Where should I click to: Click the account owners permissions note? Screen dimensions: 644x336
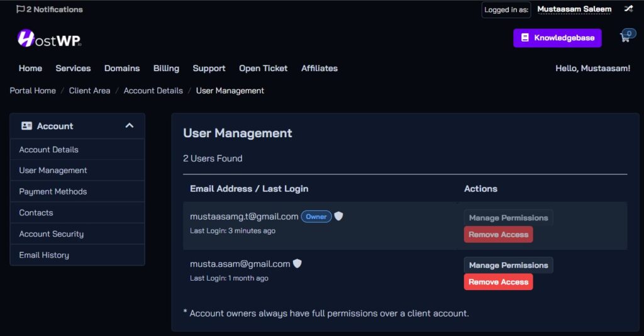[326, 313]
